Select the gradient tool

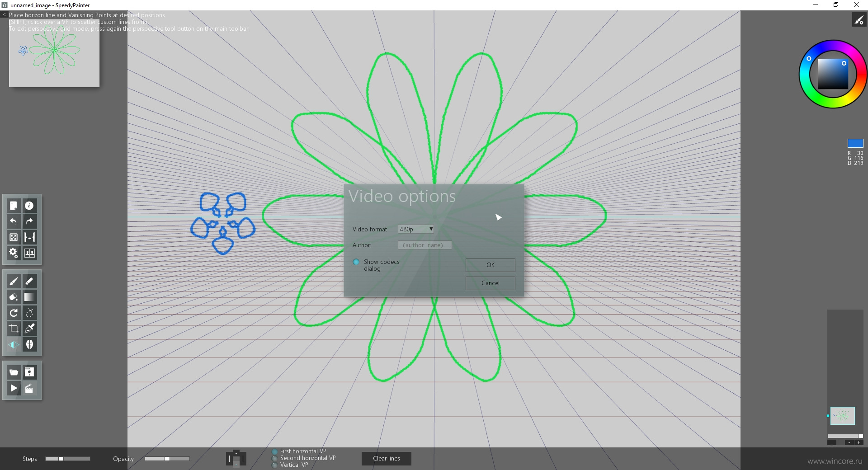pyautogui.click(x=29, y=297)
